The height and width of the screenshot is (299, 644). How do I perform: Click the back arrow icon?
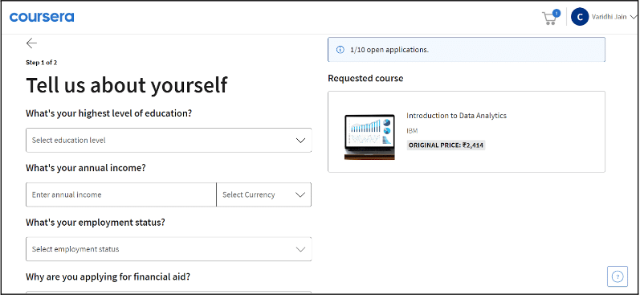(31, 43)
